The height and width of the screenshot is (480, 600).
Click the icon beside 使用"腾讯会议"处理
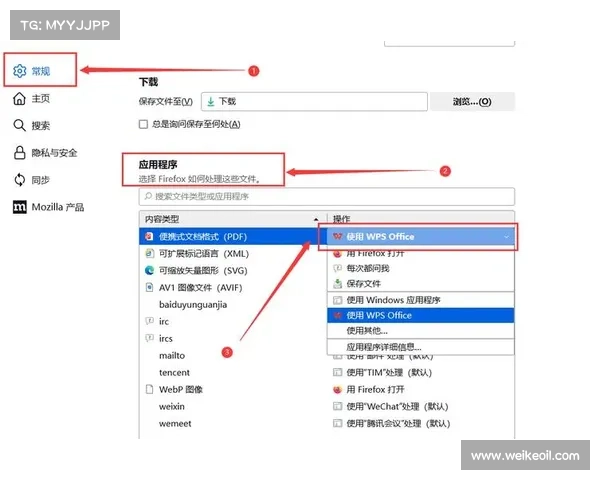338,423
